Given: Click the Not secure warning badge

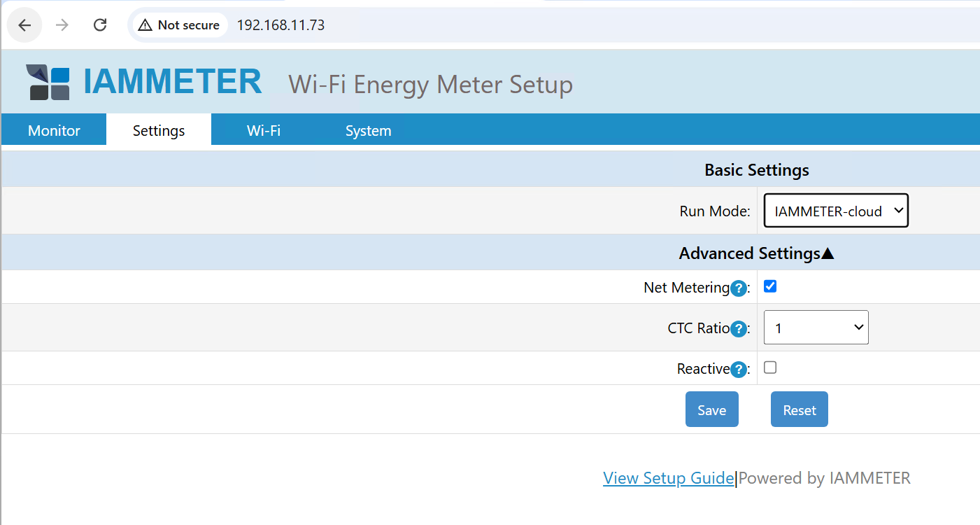Looking at the screenshot, I should [179, 25].
